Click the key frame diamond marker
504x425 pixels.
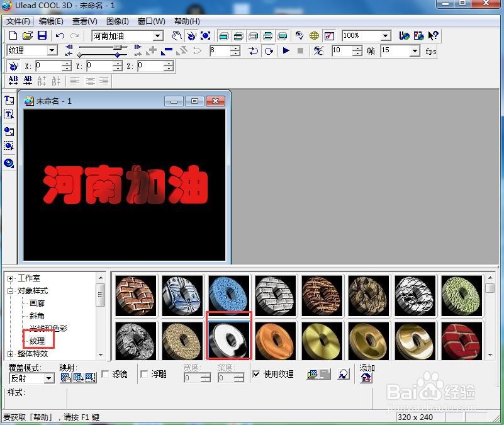[x=117, y=55]
